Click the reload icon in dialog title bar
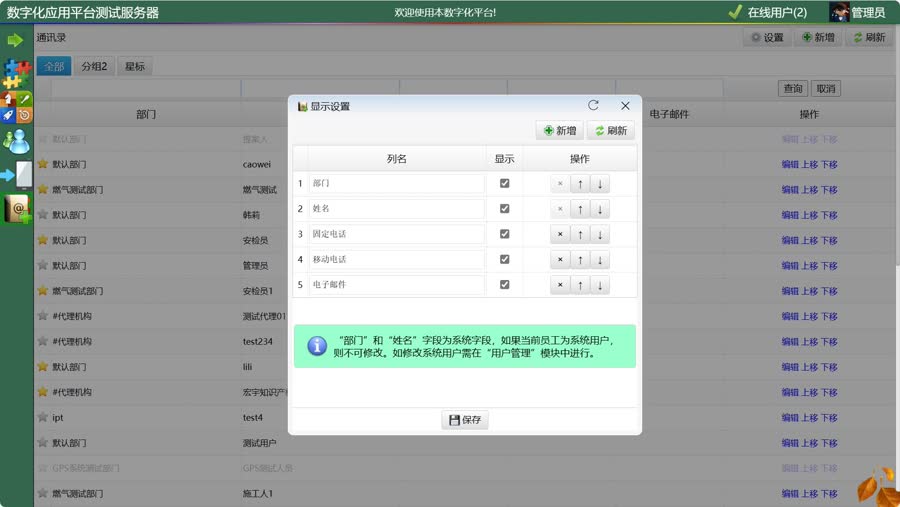Viewport: 900px width, 507px height. (x=593, y=106)
